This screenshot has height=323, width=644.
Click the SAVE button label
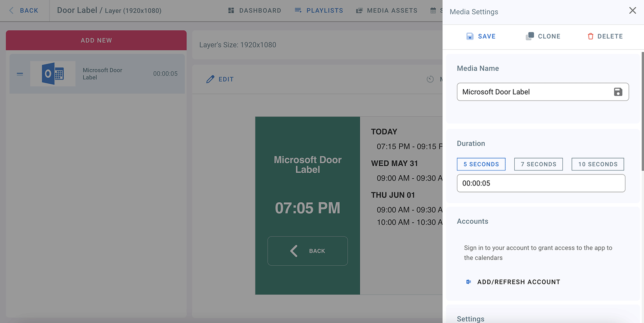(487, 37)
